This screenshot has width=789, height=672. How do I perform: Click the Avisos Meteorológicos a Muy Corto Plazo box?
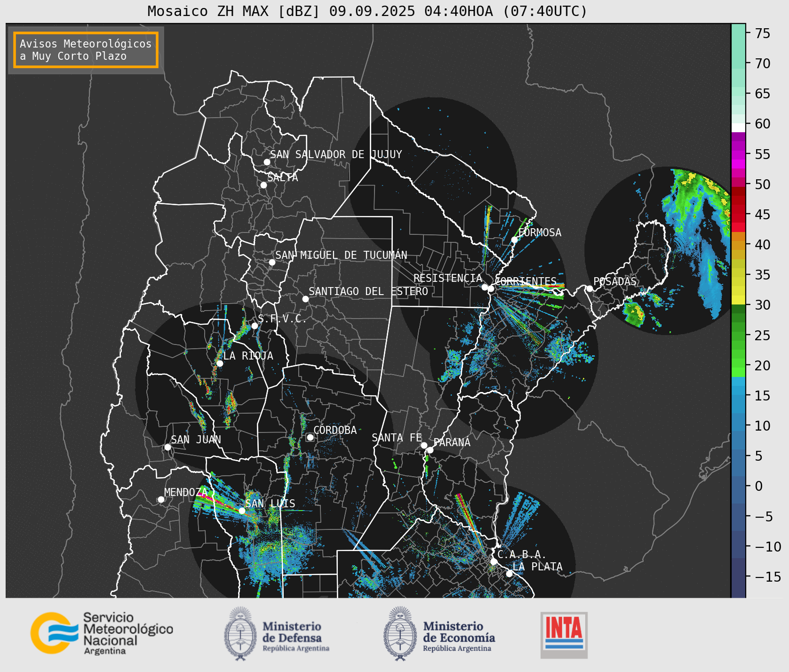(86, 50)
